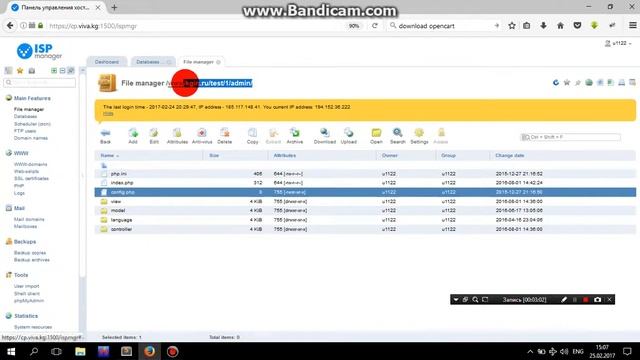Click the Back toolbar icon in file manager

(x=105, y=136)
